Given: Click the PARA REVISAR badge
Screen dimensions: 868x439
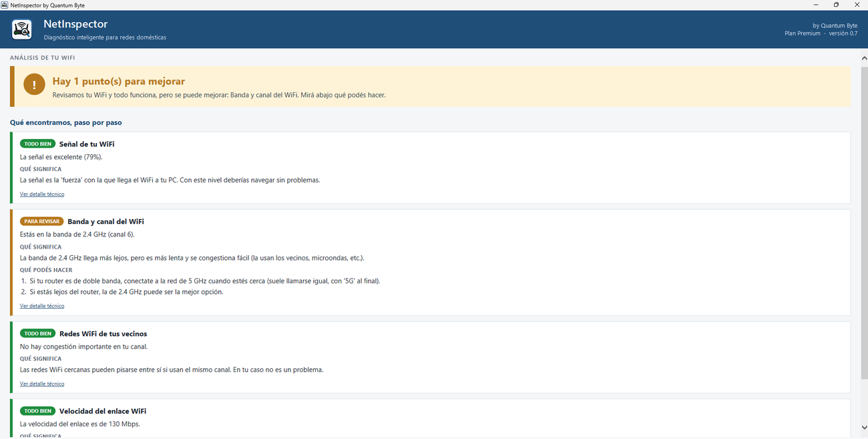Looking at the screenshot, I should click(x=41, y=221).
